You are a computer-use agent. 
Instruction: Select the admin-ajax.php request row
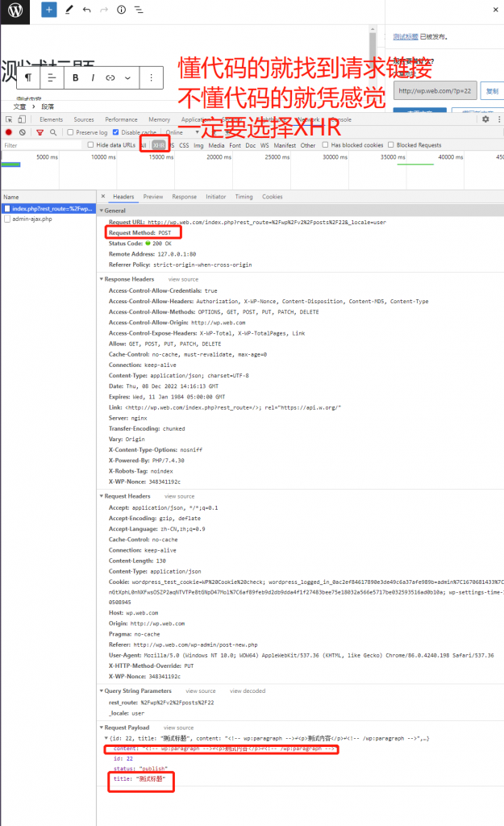point(48,219)
